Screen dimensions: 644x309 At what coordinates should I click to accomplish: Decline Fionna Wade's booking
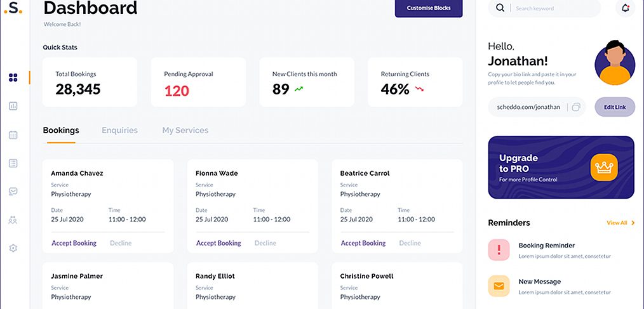click(x=265, y=243)
